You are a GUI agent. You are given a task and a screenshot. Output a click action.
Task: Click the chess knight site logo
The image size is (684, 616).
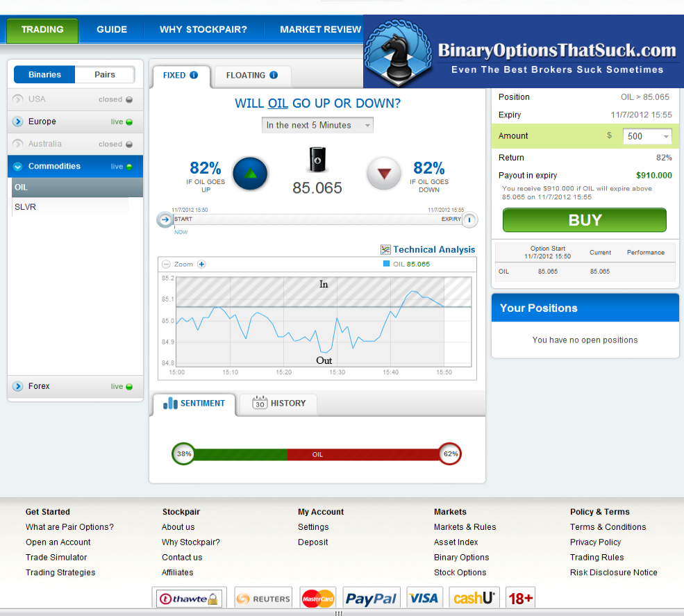click(399, 52)
